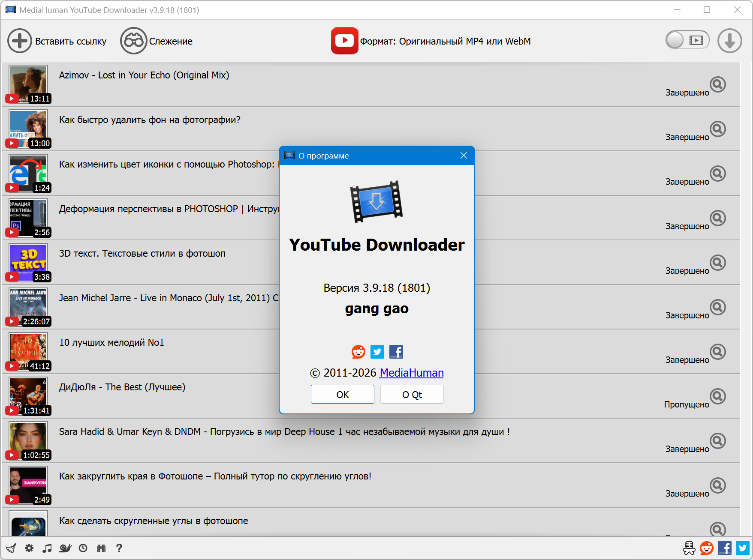Select "10 лучших мелодий No1" title
The width and height of the screenshot is (753, 560).
click(x=111, y=342)
